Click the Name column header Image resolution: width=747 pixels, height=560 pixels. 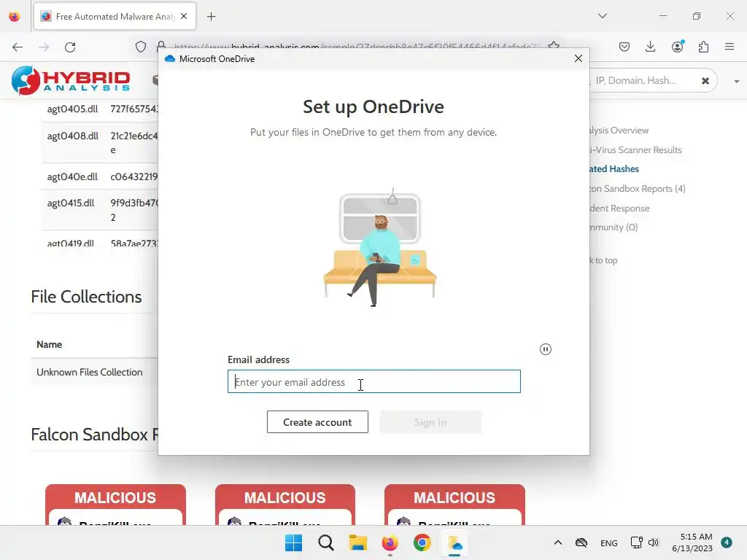(49, 344)
